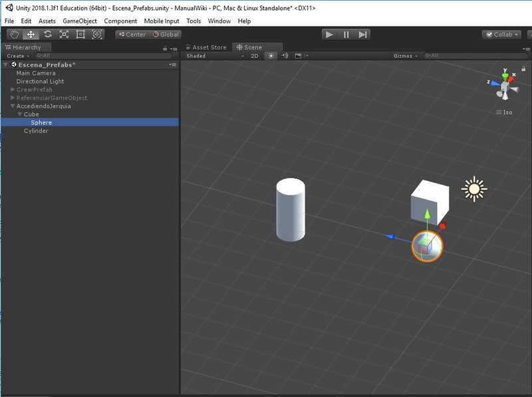532x397 pixels.
Task: Select the Rect transform tool
Action: pos(80,35)
